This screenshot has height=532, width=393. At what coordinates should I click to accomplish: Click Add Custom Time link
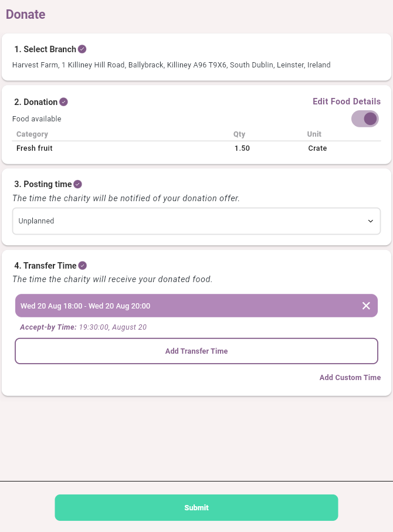[x=350, y=378]
